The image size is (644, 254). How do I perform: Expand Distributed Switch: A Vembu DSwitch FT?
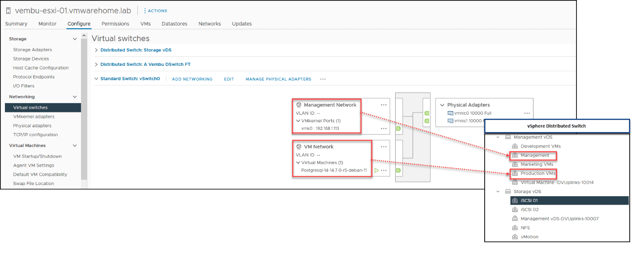point(96,65)
